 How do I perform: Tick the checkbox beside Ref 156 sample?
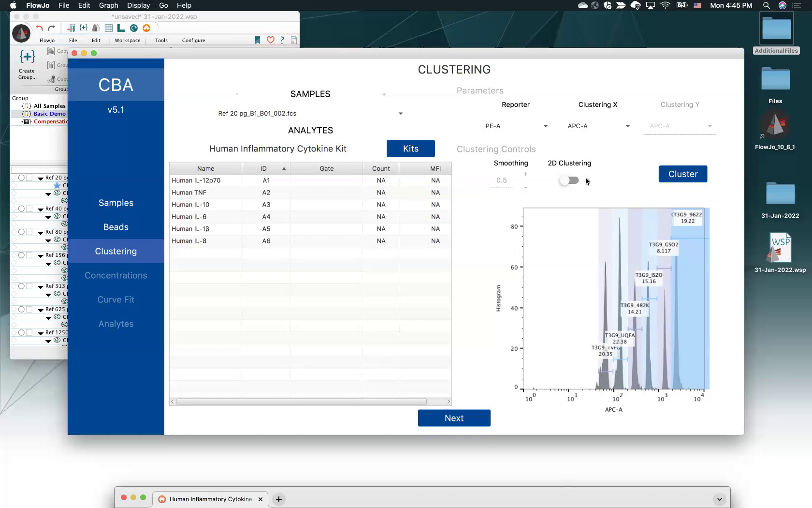[29, 255]
